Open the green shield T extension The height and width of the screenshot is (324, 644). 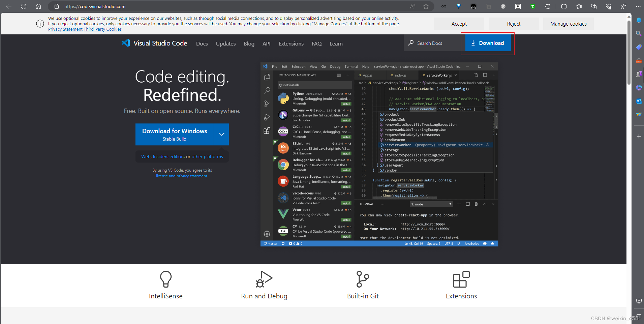(533, 6)
